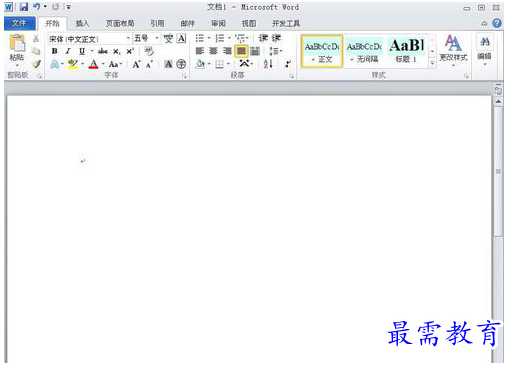Switch to References (引用) tab
Screen dimensions: 509x365
tap(157, 23)
